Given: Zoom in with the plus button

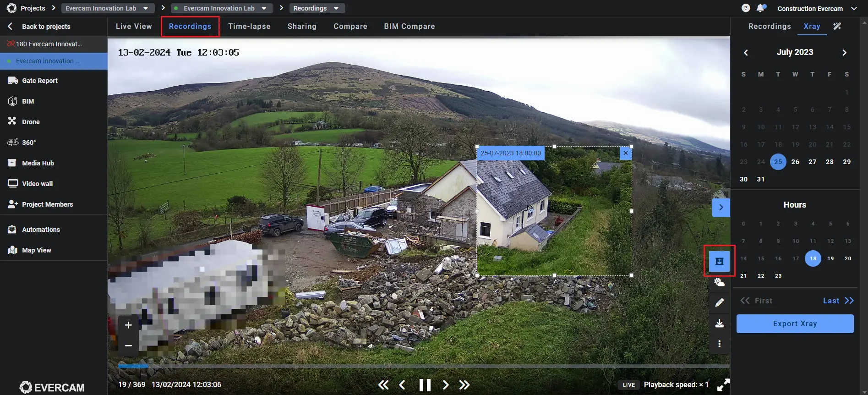Looking at the screenshot, I should [x=129, y=325].
